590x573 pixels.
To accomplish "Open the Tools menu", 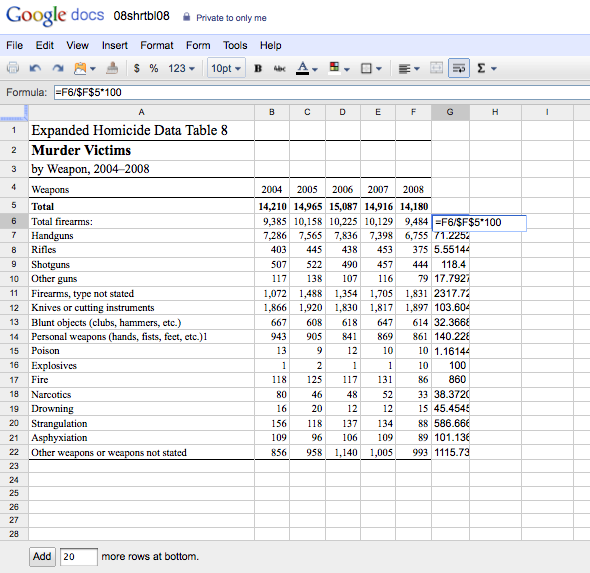I will (x=235, y=46).
